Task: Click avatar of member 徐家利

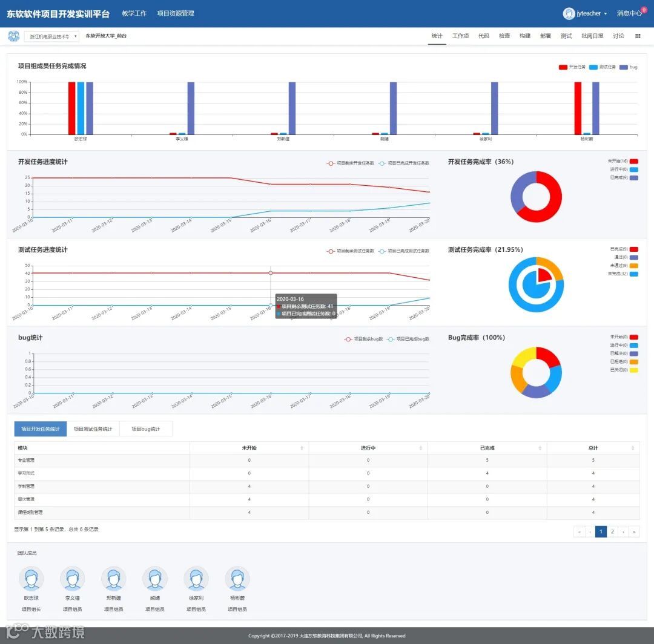Action: 196,579
